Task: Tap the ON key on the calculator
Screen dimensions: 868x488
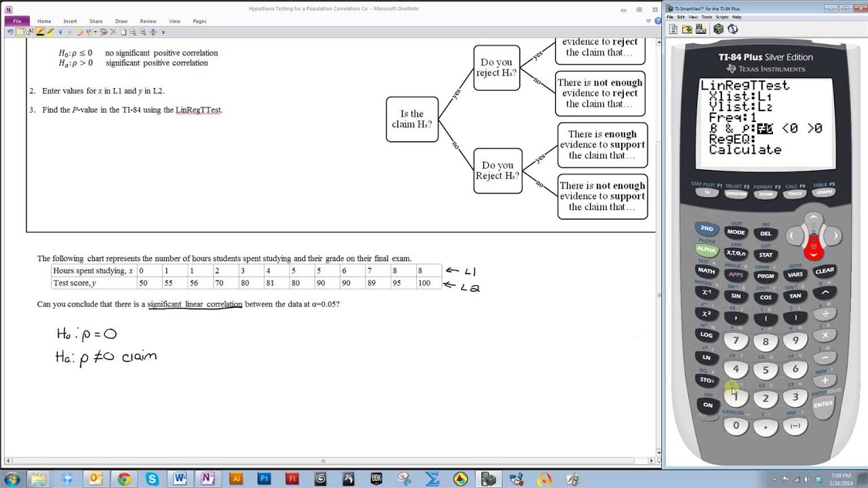Action: pos(708,405)
